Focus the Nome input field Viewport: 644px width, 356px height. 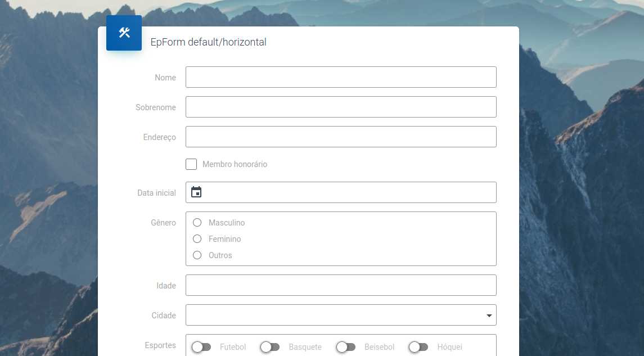[341, 77]
